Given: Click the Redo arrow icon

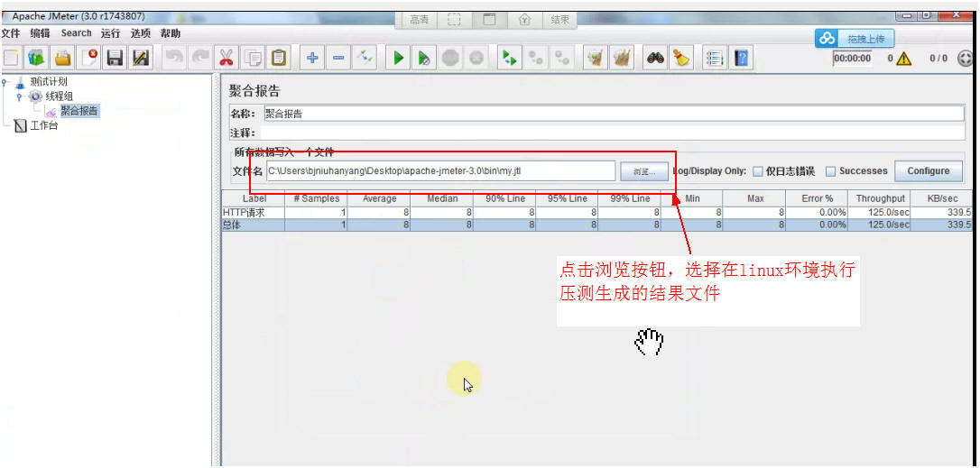Looking at the screenshot, I should point(200,59).
